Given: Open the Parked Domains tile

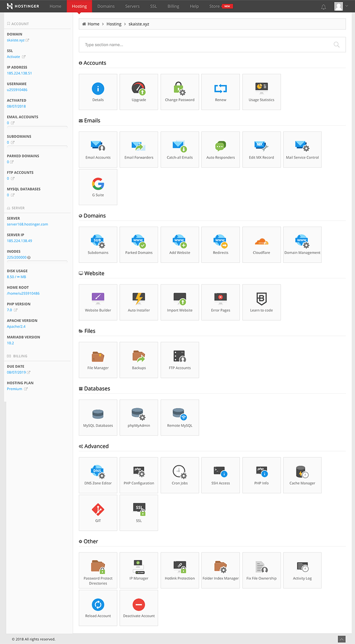Looking at the screenshot, I should [x=139, y=245].
